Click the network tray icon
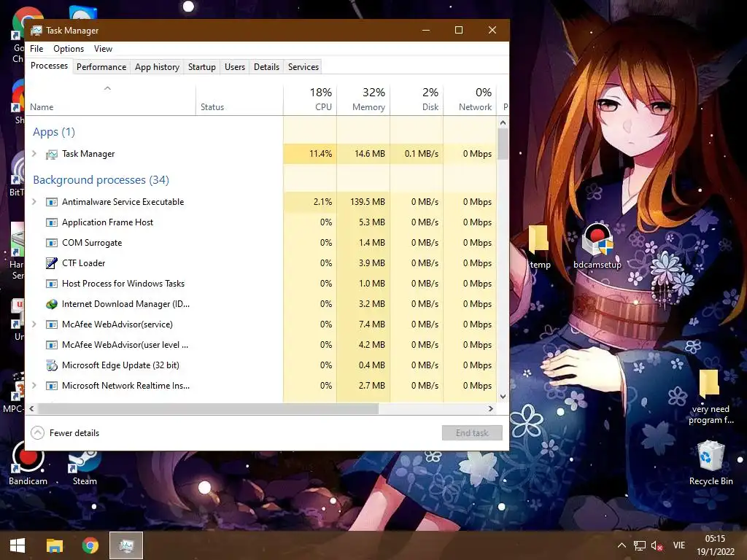The image size is (747, 560). pos(639,545)
